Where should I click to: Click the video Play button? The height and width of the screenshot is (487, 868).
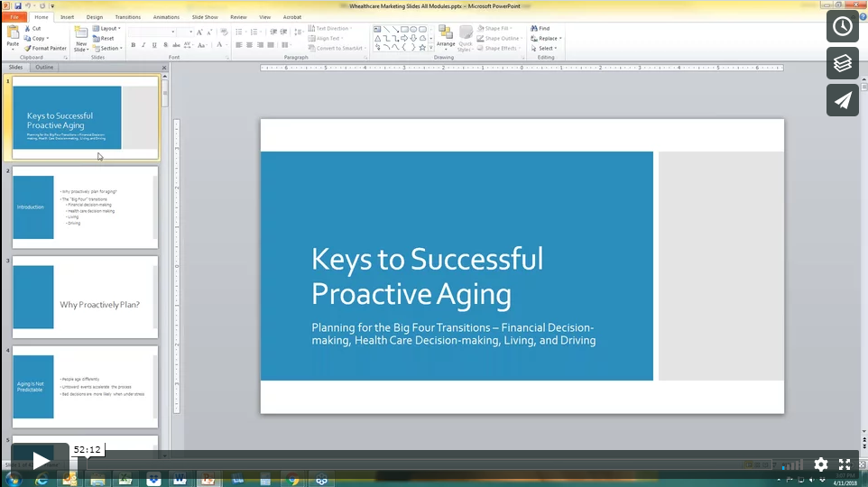[40, 462]
